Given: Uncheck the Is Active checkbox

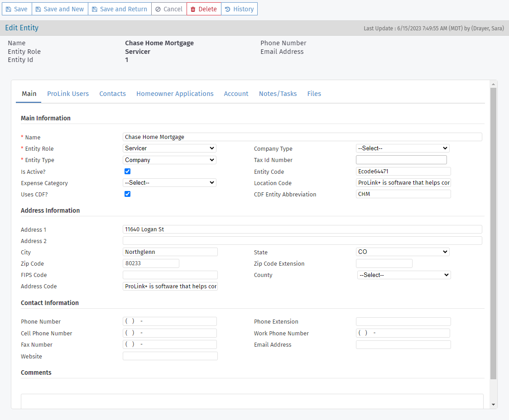Looking at the screenshot, I should (127, 172).
